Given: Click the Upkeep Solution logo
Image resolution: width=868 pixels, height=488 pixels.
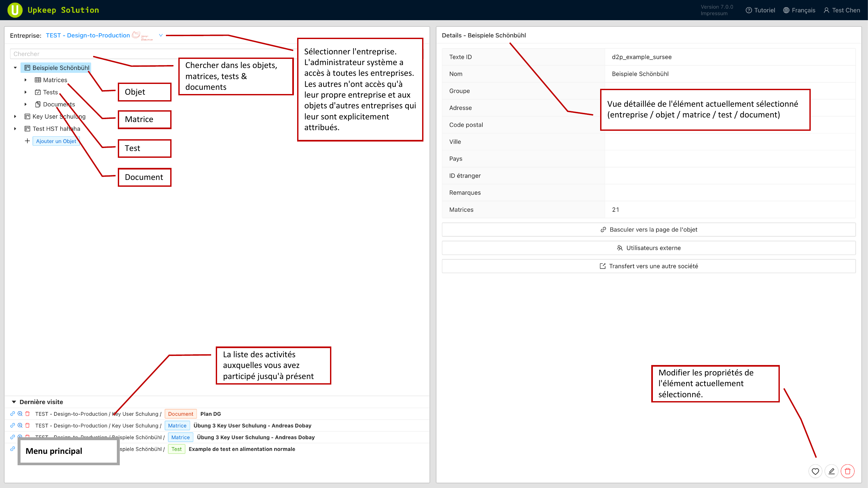Looking at the screenshot, I should [x=15, y=10].
